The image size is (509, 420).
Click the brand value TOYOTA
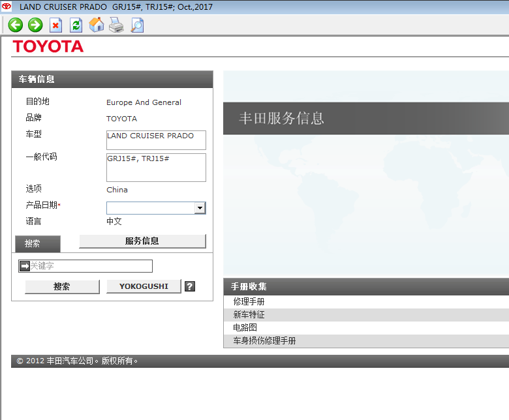pos(122,119)
